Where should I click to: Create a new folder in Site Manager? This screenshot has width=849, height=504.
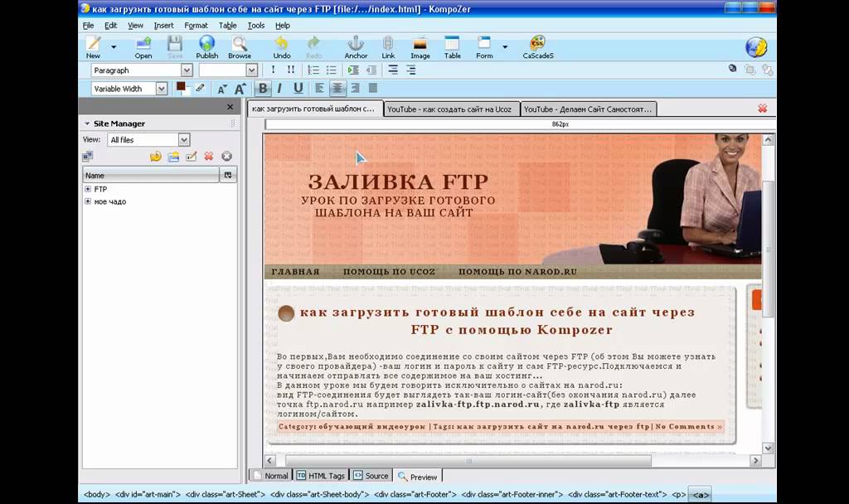[173, 157]
